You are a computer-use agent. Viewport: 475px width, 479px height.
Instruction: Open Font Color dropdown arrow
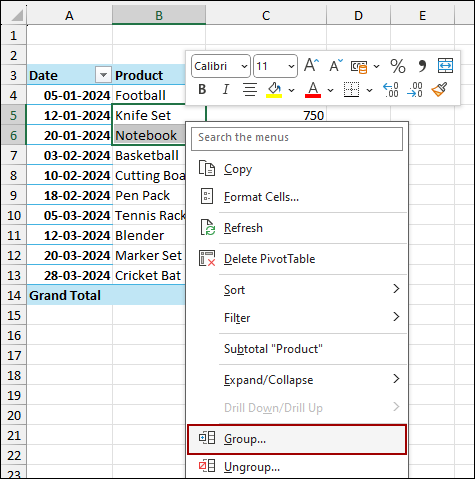(330, 90)
